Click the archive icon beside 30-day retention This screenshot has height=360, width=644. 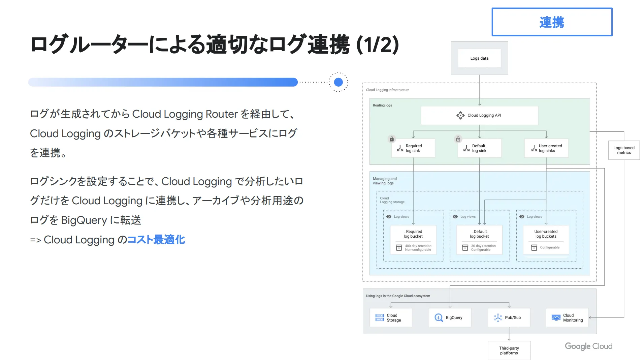(x=465, y=248)
